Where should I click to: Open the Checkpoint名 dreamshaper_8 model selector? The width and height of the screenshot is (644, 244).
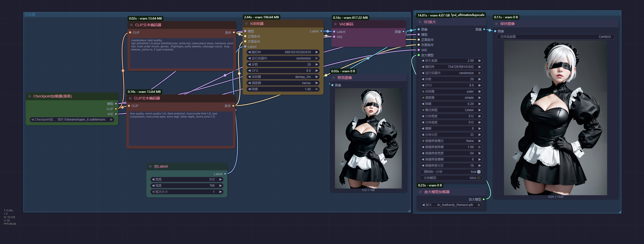[x=72, y=120]
